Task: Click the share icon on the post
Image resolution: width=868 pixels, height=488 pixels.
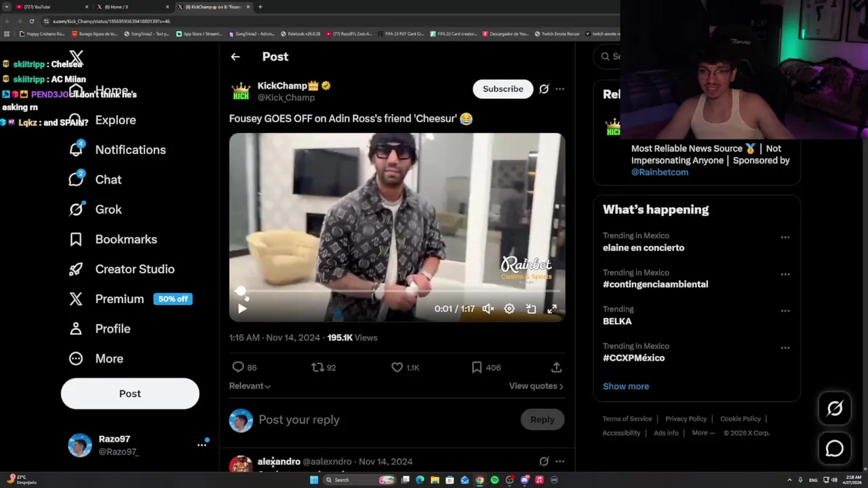Action: pos(556,367)
